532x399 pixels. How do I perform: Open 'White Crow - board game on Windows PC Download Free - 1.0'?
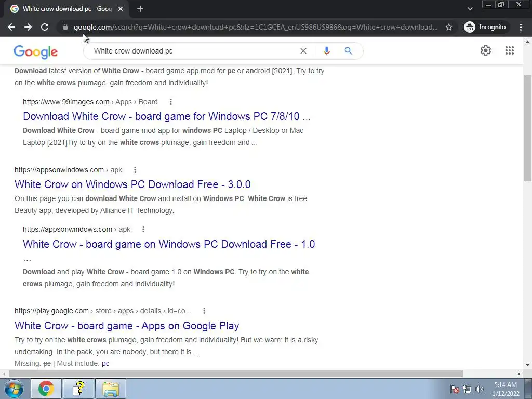coord(169,244)
